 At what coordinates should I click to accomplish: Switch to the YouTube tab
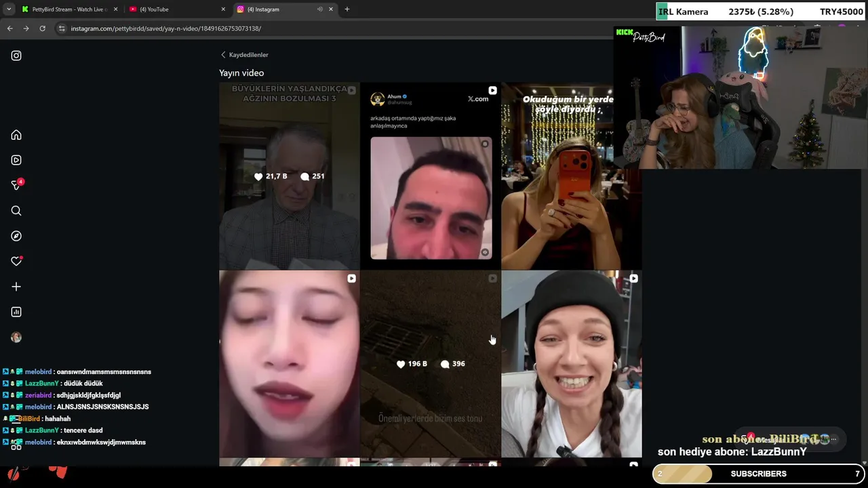click(178, 9)
